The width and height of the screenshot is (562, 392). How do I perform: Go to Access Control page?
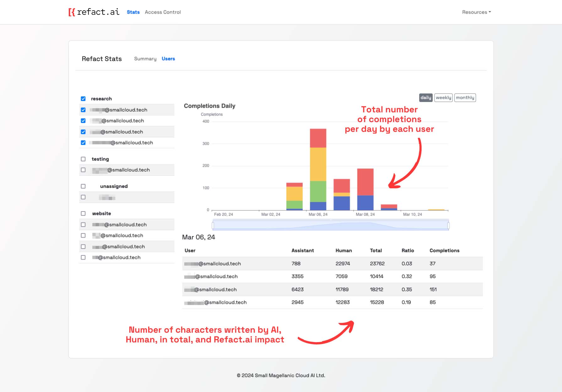[x=163, y=12]
